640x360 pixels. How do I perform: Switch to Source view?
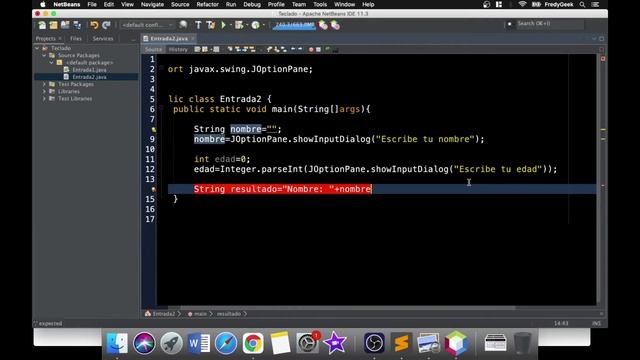[153, 49]
